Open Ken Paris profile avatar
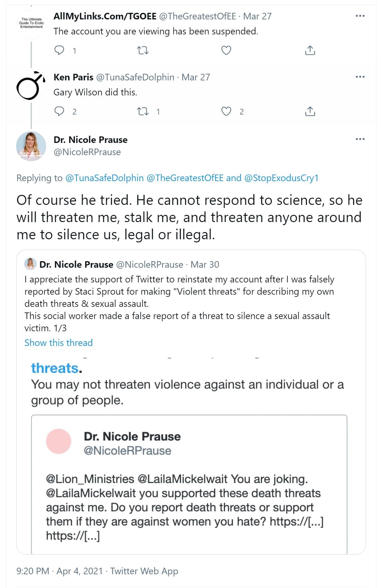Viewport: 381px width, 588px height. (31, 85)
